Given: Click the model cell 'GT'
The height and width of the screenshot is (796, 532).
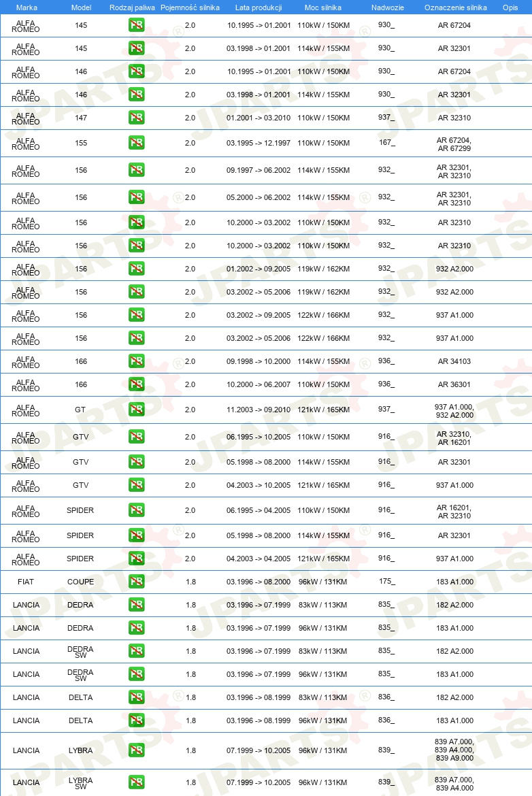Looking at the screenshot, I should (x=80, y=410).
